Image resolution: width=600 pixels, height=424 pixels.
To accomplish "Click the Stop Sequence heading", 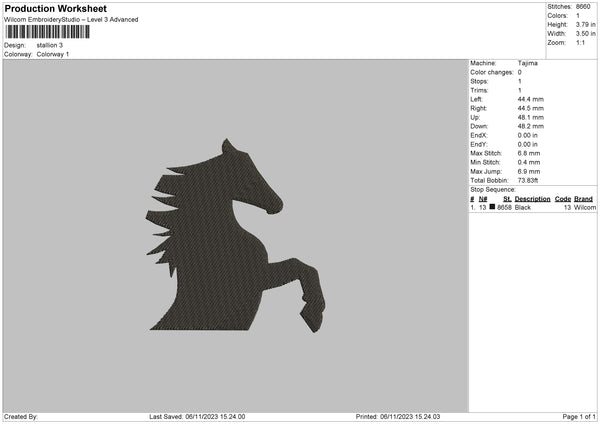I will point(492,189).
